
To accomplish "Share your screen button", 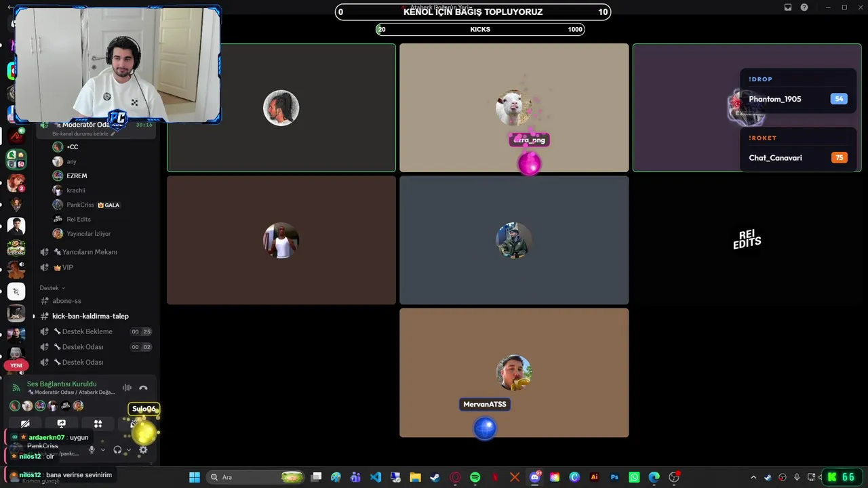I will [x=62, y=424].
